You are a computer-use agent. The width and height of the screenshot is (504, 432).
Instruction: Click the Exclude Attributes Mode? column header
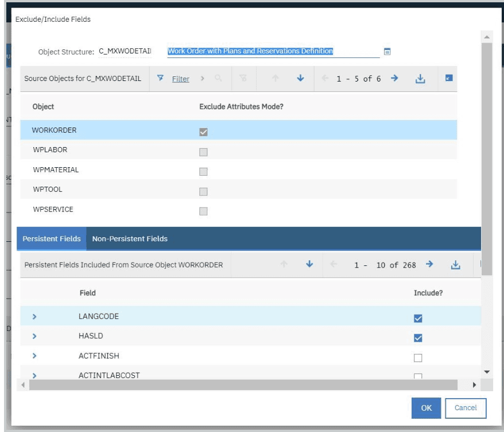241,106
